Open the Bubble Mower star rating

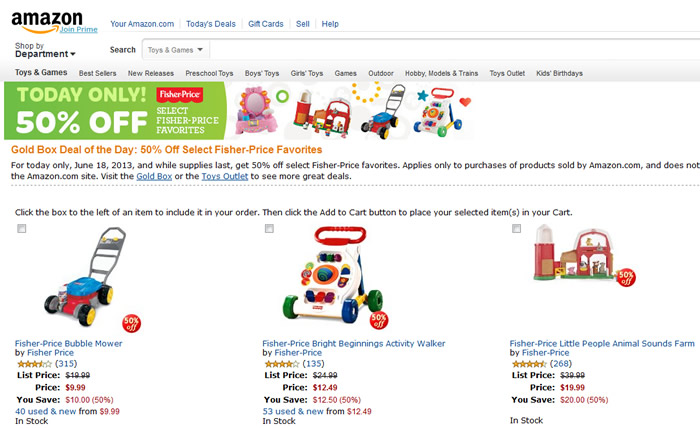click(x=34, y=364)
